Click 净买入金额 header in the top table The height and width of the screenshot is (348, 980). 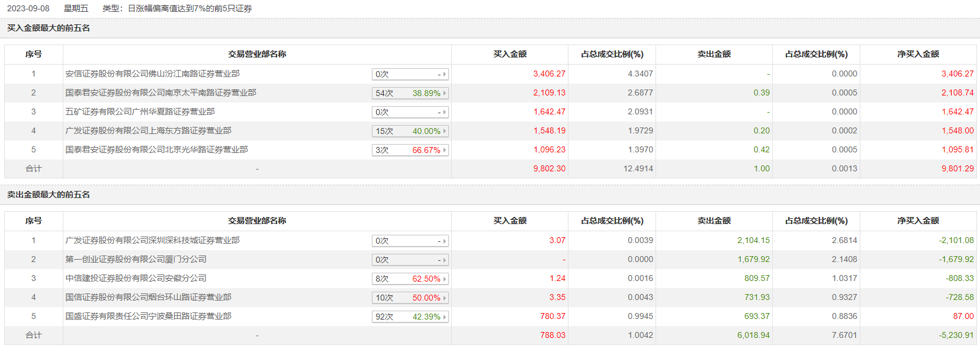[918, 55]
